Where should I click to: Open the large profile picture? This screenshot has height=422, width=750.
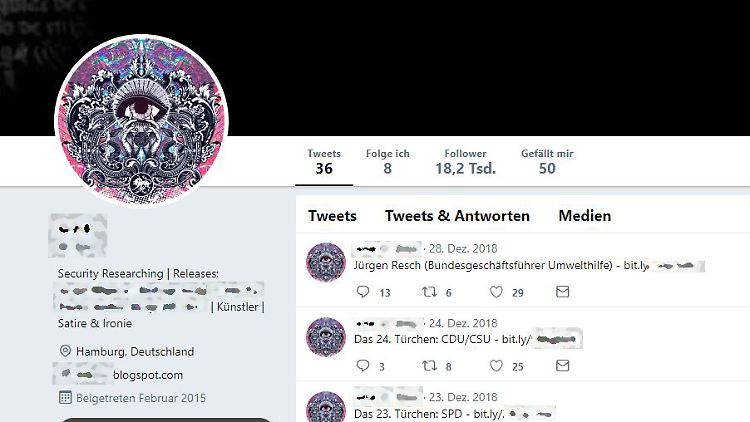point(142,121)
